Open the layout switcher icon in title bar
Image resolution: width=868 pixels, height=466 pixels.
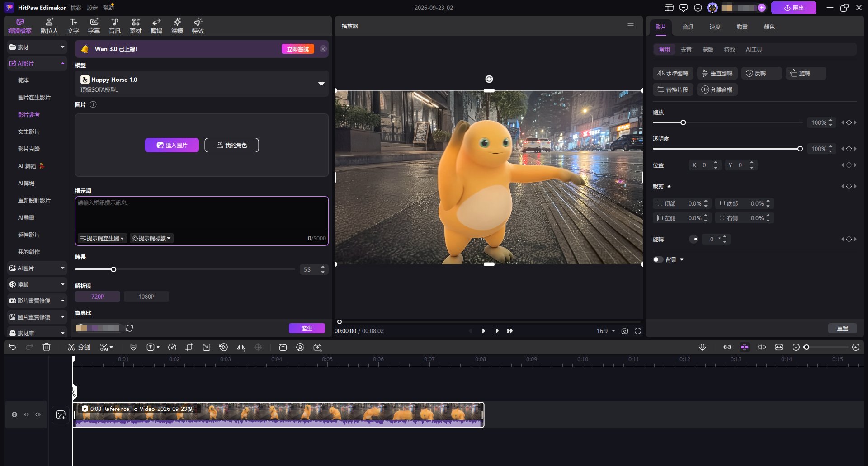pos(669,8)
